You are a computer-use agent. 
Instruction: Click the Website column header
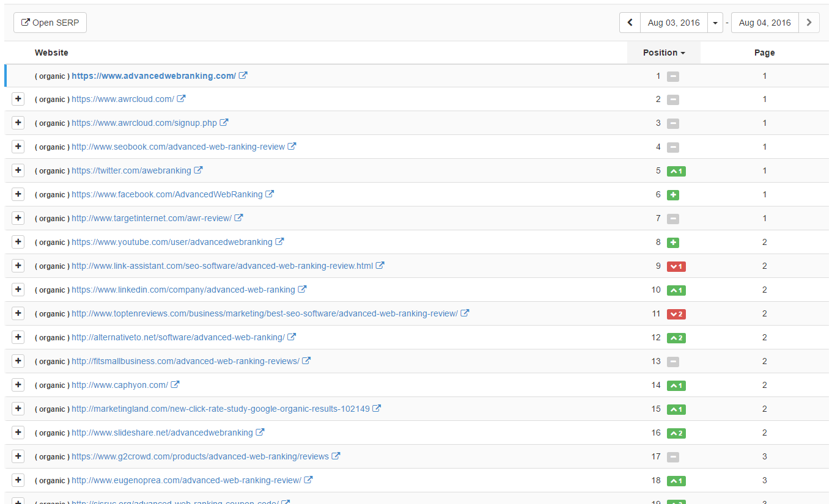pyautogui.click(x=51, y=53)
